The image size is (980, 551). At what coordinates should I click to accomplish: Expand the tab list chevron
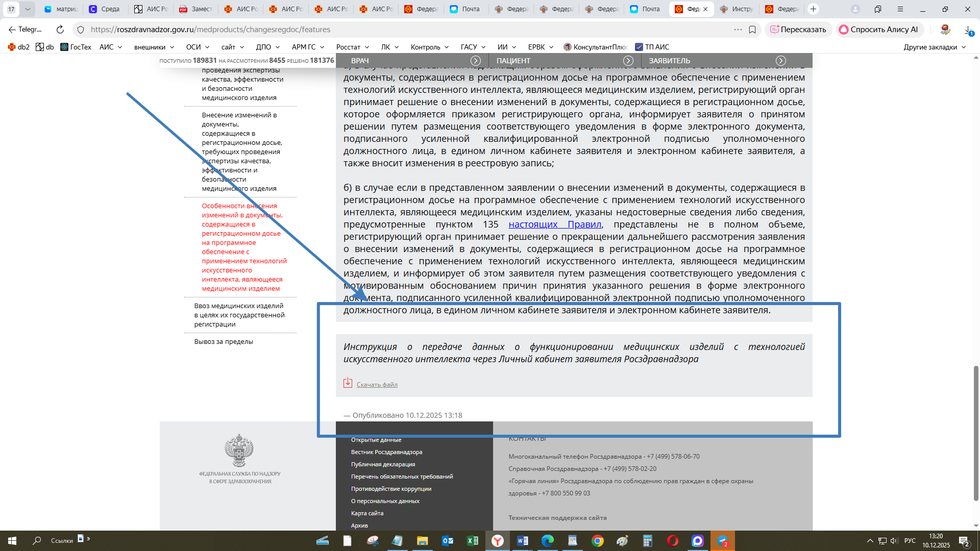tap(28, 9)
